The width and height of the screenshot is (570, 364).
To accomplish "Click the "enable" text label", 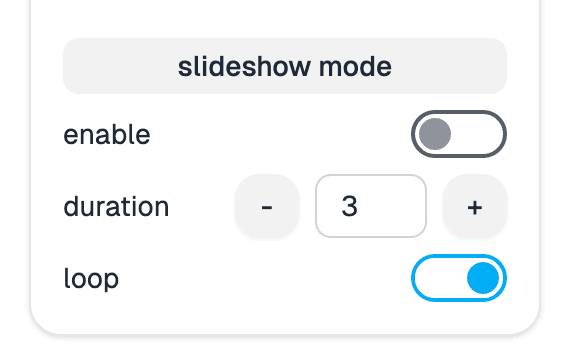I will tap(107, 135).
